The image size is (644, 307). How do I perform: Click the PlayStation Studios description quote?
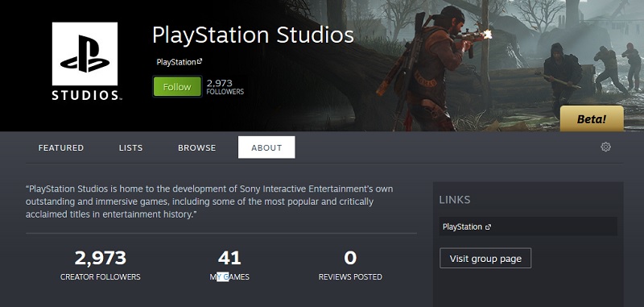(209, 201)
